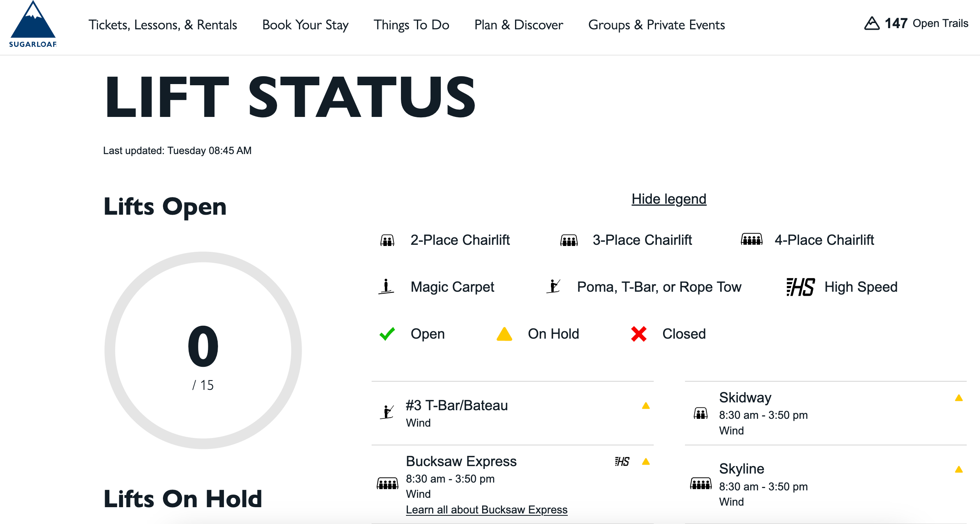980x524 pixels.
Task: Click the red Closed X icon
Action: point(638,334)
